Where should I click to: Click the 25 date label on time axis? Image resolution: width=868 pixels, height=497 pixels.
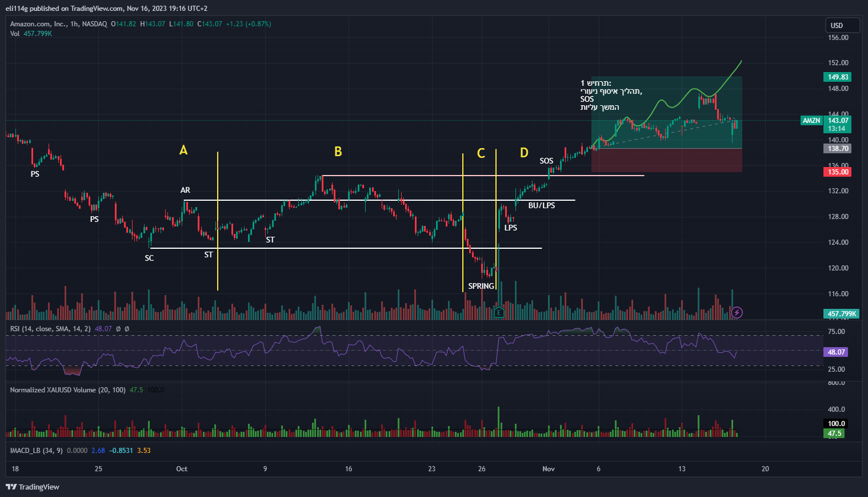pyautogui.click(x=98, y=469)
